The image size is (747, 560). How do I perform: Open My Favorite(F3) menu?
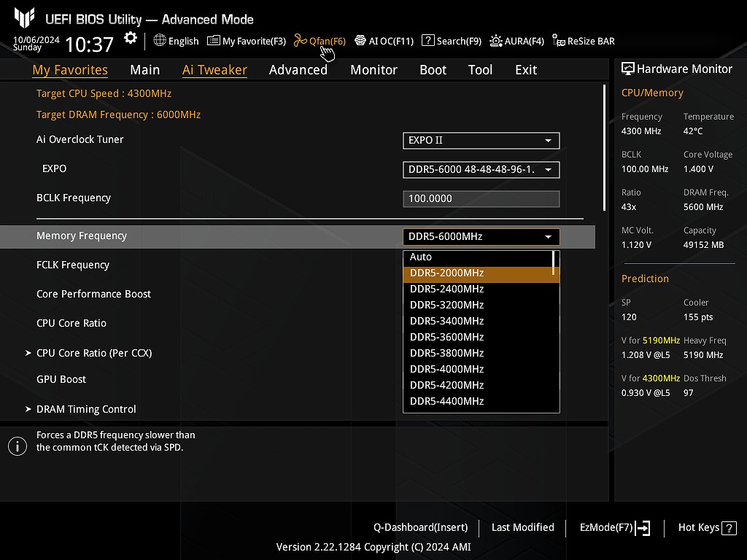point(247,41)
